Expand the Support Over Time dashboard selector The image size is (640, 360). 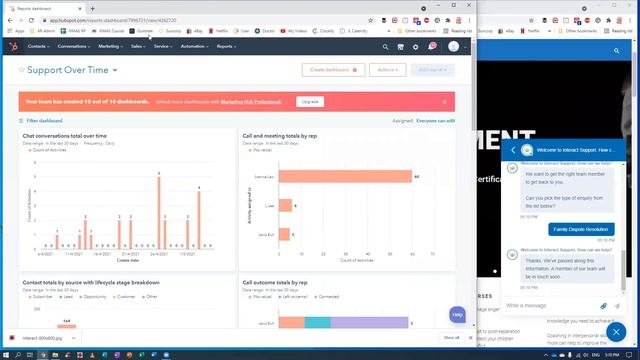[115, 70]
